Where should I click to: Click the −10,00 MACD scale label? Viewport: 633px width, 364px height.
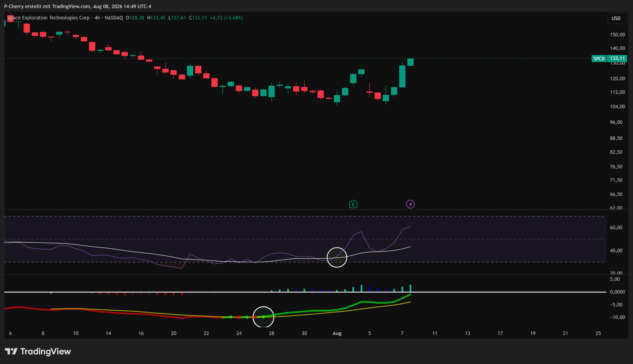617,317
